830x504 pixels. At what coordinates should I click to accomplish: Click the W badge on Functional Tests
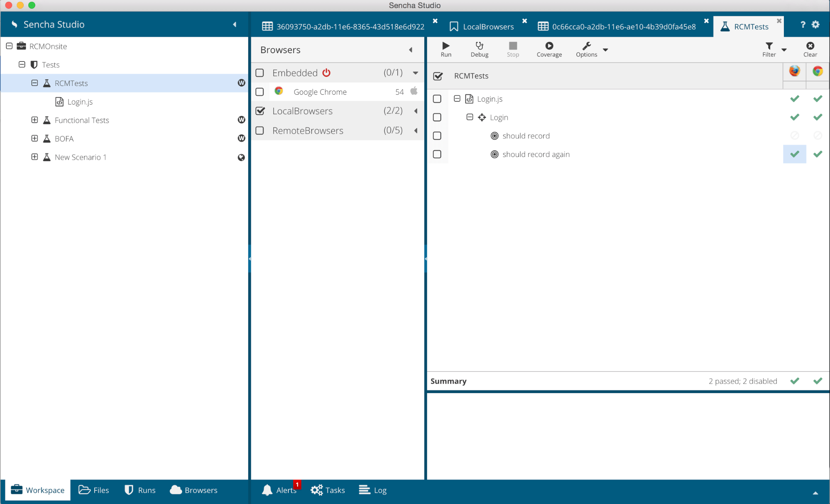tap(241, 120)
